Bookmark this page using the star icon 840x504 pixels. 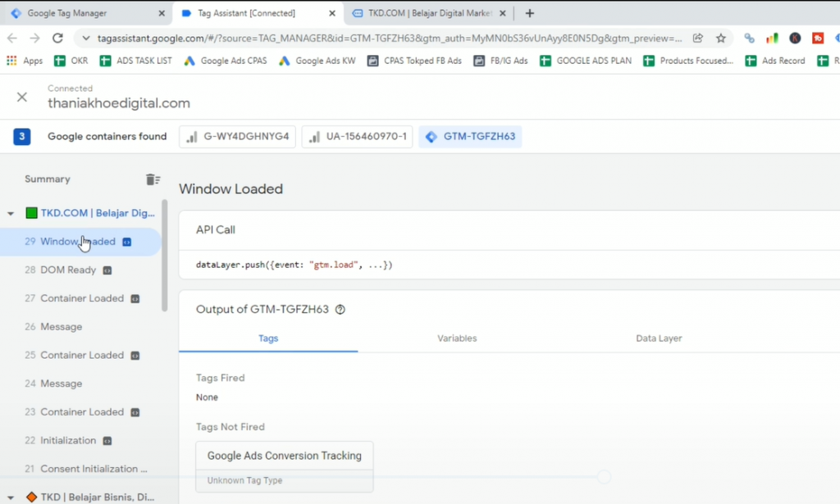click(721, 38)
